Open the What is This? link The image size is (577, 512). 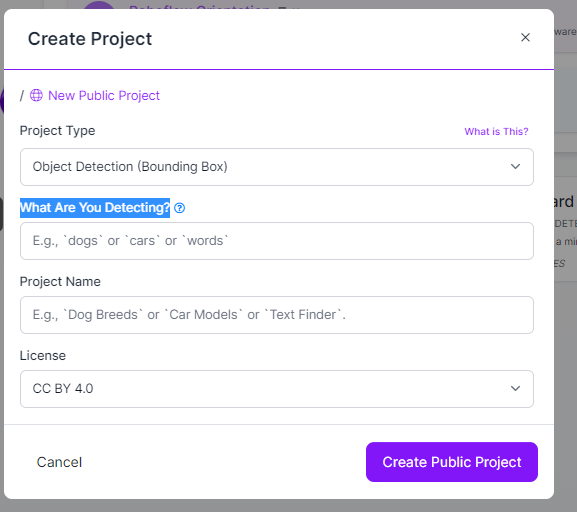[x=496, y=131]
